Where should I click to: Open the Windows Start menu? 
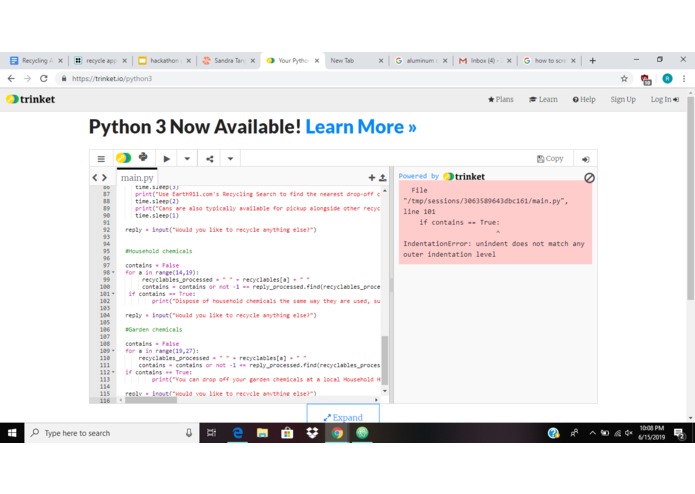(12, 433)
